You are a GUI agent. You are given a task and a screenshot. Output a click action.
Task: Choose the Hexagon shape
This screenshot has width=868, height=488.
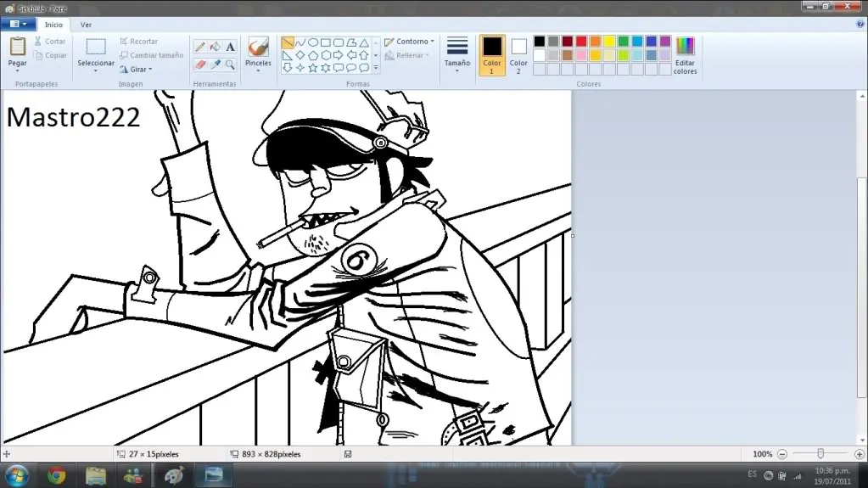[x=326, y=55]
